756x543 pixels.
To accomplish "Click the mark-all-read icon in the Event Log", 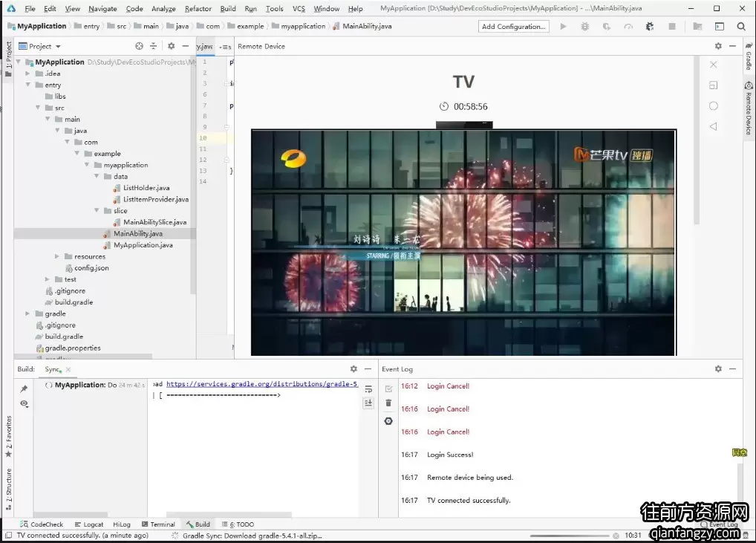I will (x=388, y=388).
